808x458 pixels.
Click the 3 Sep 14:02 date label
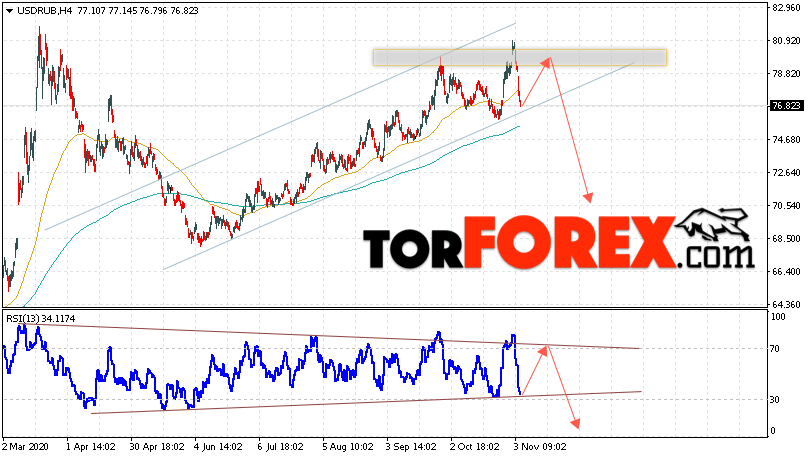412,446
